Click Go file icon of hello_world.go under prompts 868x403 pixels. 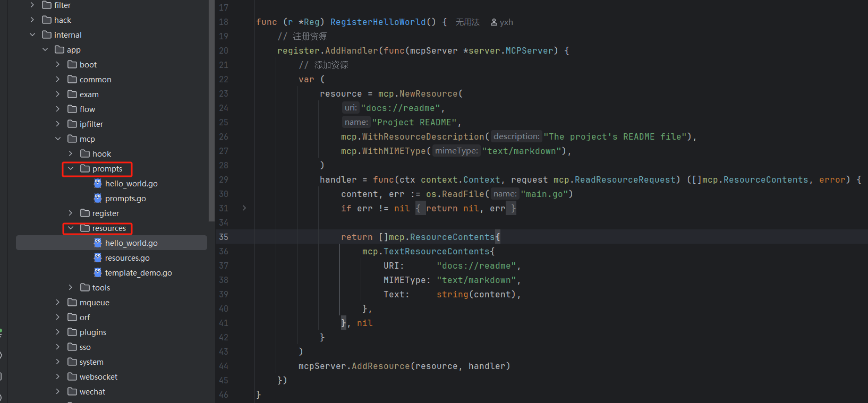98,183
